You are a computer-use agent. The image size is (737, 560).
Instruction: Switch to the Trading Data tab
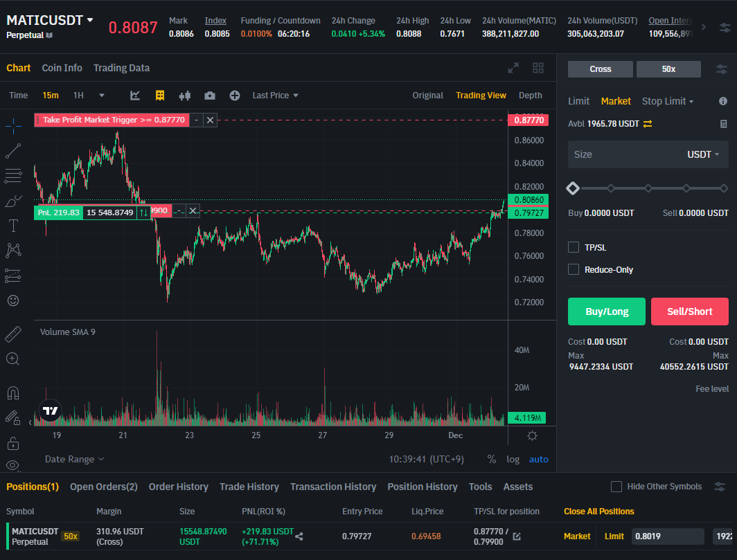tap(121, 68)
